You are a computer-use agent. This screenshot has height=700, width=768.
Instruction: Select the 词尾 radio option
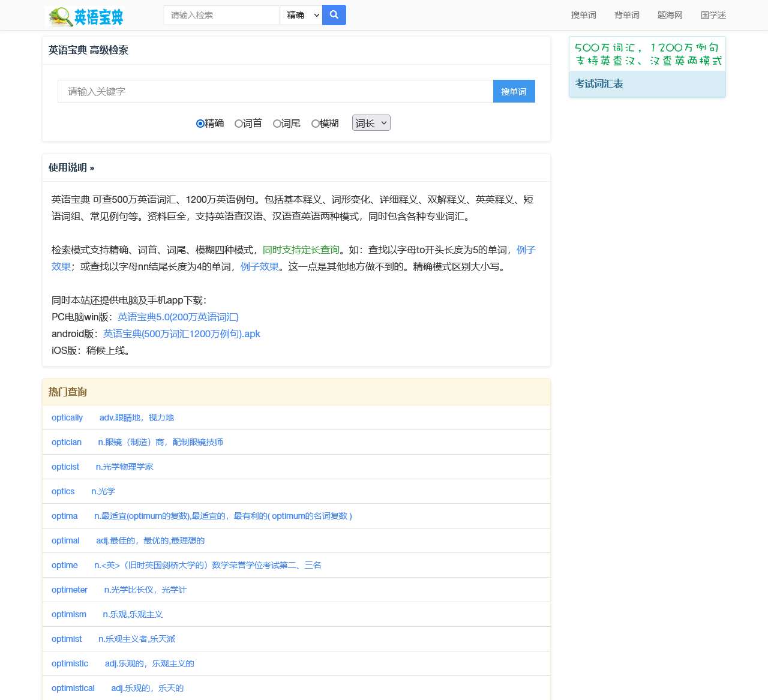277,124
